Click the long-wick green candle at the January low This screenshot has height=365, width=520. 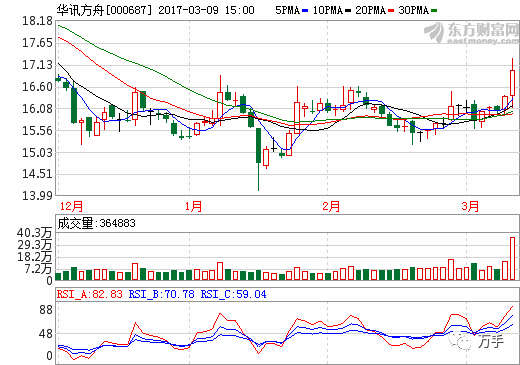pyautogui.click(x=258, y=159)
